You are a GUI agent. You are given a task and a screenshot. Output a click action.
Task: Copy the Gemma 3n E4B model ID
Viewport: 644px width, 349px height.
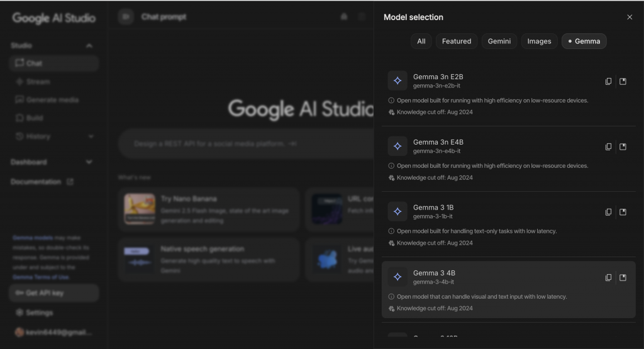608,147
